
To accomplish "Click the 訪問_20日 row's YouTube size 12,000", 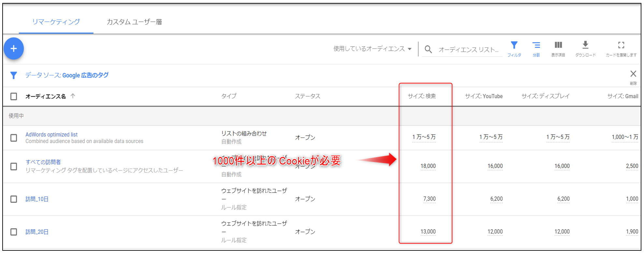I will (x=495, y=232).
